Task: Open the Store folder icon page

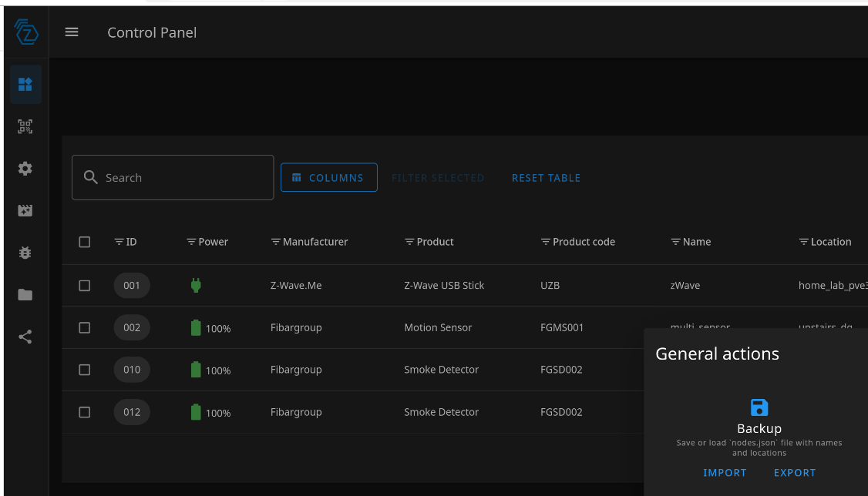Action: click(25, 294)
